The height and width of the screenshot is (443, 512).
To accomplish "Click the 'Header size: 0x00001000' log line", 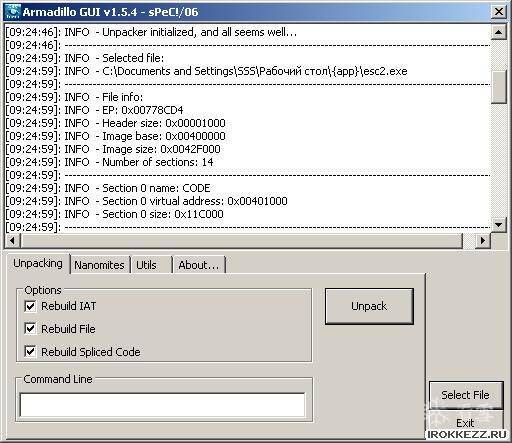I will coord(115,123).
